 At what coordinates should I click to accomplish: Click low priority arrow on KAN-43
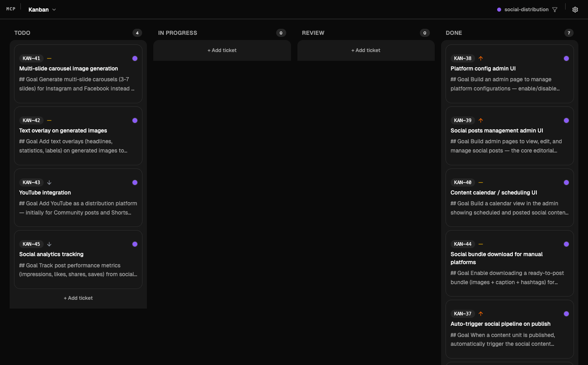tap(49, 182)
